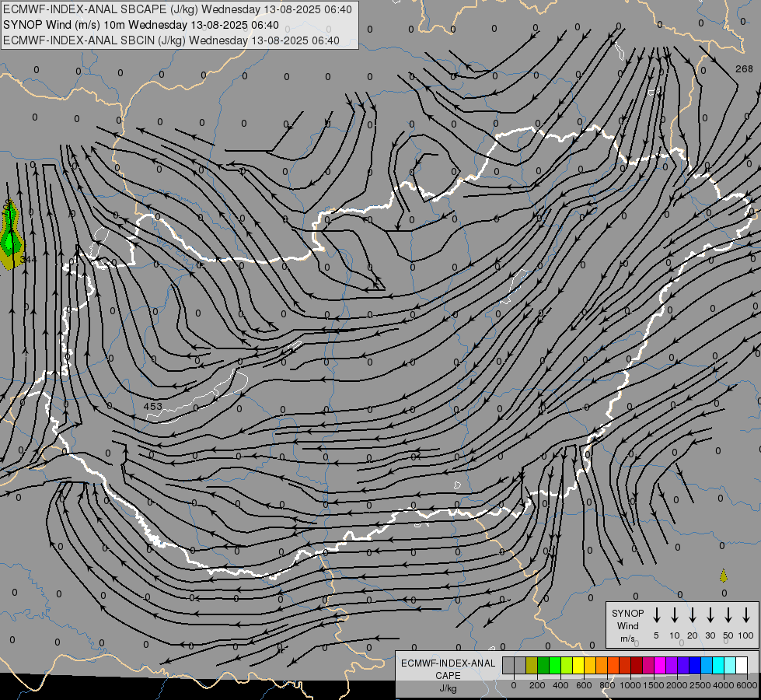Click the 344 value near green blob
This screenshot has height=700, width=761.
tap(29, 260)
